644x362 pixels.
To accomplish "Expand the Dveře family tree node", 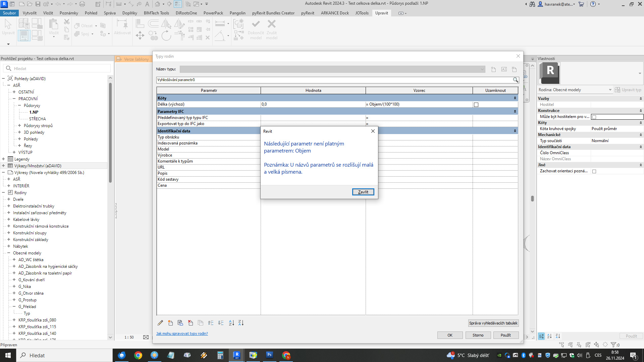I will 9,199.
